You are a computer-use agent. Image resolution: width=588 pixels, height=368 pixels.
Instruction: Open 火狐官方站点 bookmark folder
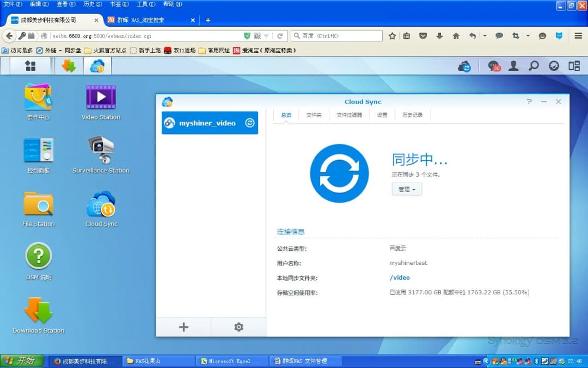point(105,50)
